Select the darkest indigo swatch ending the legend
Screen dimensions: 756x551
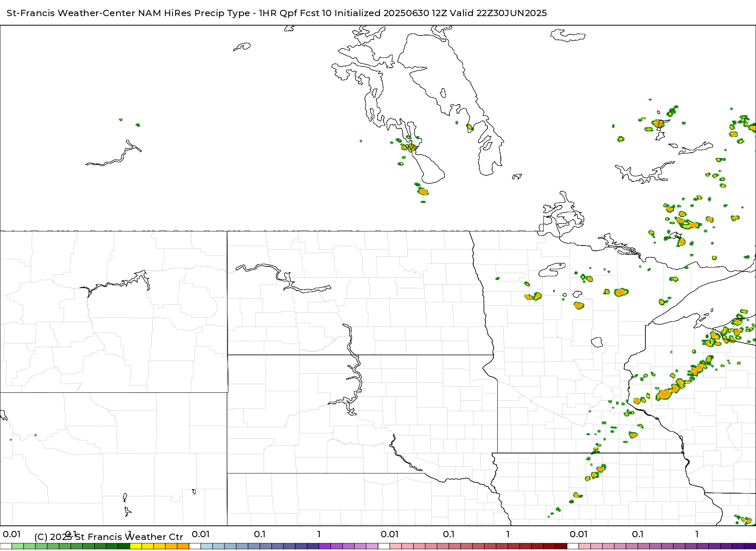[x=750, y=546]
